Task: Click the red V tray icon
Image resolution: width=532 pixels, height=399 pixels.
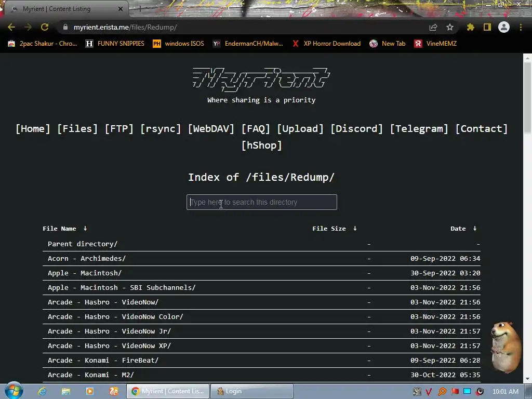Action: (x=429, y=392)
